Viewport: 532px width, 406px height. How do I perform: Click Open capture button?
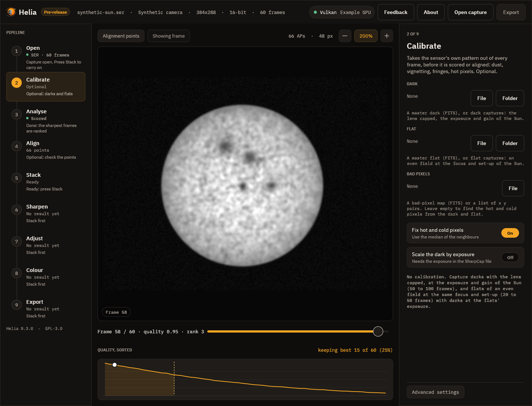[x=470, y=12]
